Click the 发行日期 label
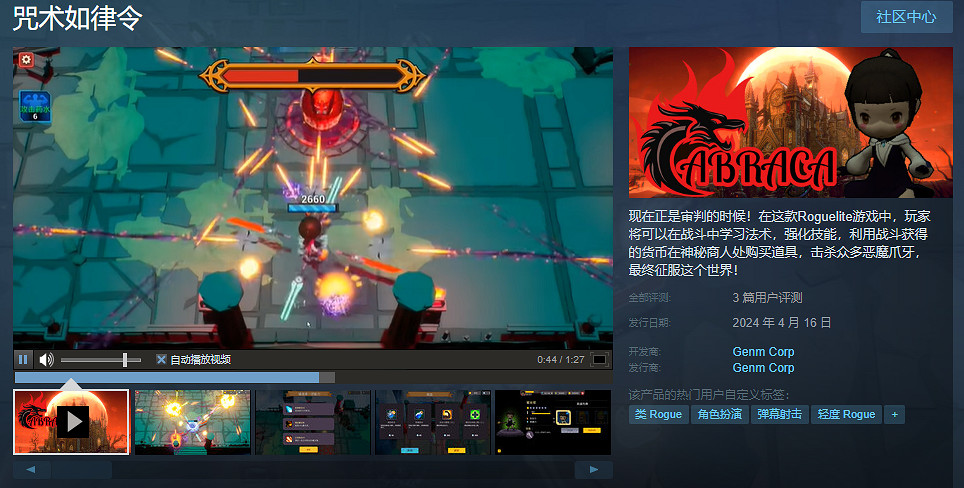The image size is (964, 488). point(650,323)
